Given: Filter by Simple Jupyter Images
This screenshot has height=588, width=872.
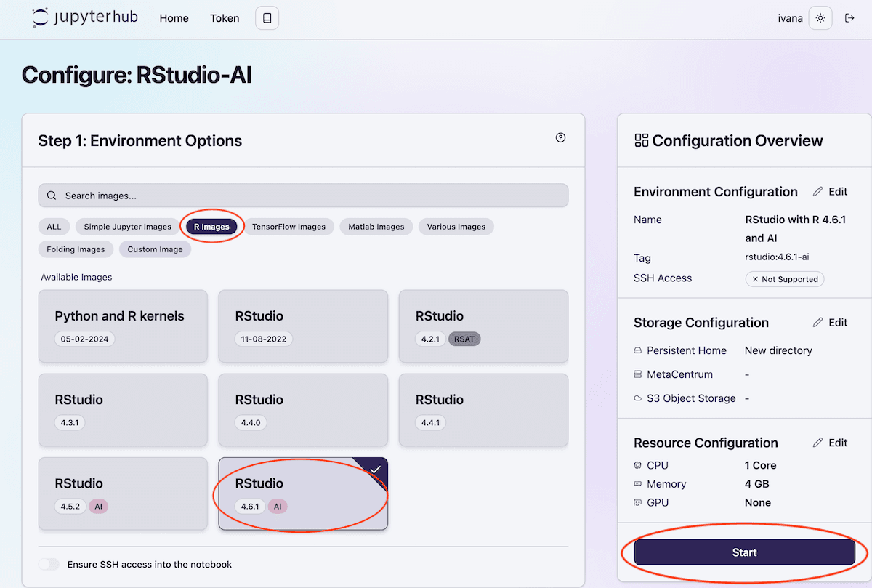Looking at the screenshot, I should coord(128,227).
